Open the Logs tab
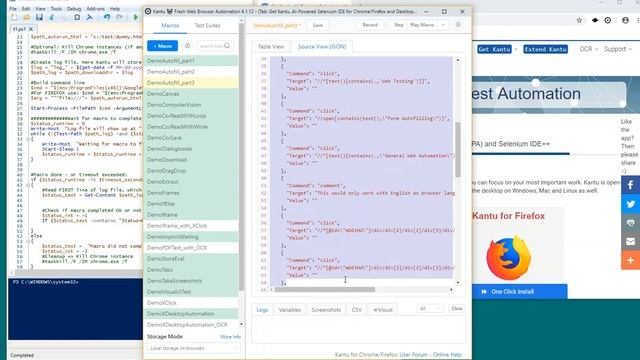 pyautogui.click(x=262, y=310)
